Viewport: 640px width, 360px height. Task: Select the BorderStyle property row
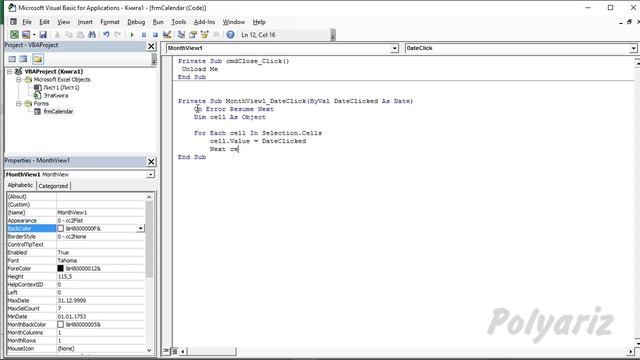[76, 237]
